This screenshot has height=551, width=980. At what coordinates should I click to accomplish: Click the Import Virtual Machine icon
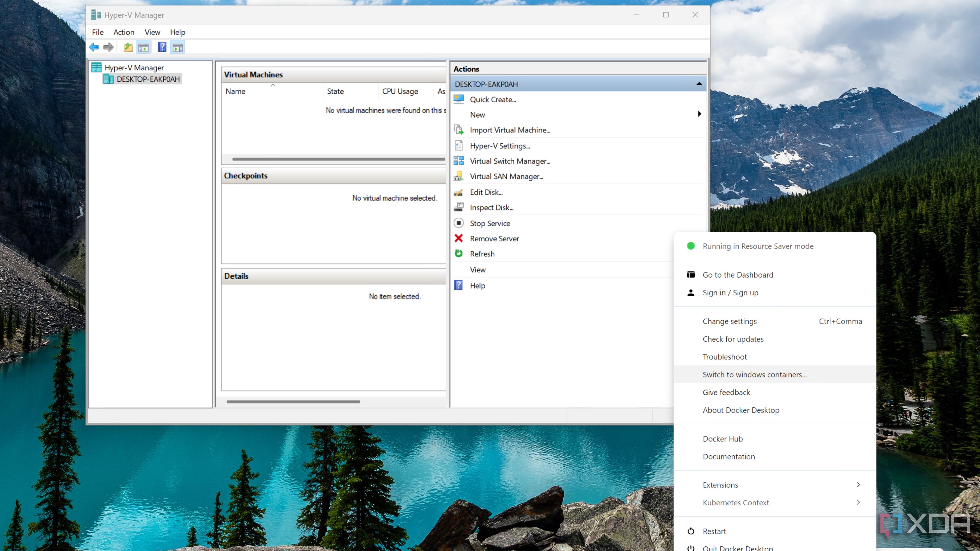[459, 130]
